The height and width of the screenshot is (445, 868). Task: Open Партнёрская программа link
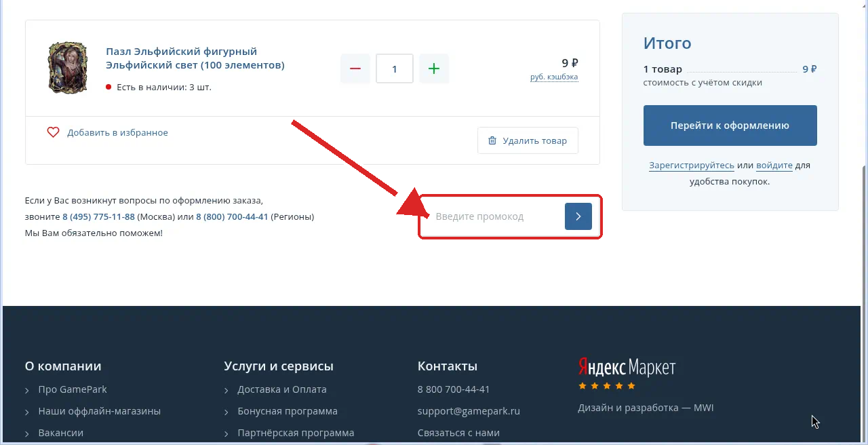(296, 433)
